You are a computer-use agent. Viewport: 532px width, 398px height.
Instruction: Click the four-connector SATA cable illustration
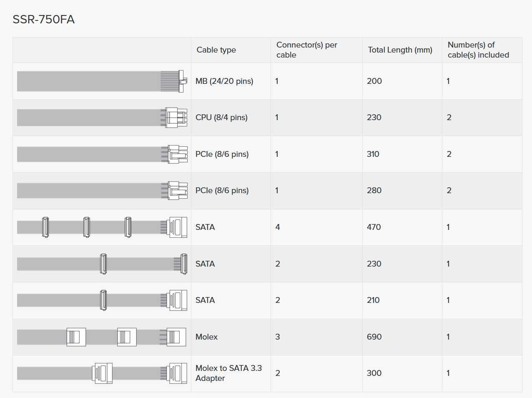tap(102, 227)
